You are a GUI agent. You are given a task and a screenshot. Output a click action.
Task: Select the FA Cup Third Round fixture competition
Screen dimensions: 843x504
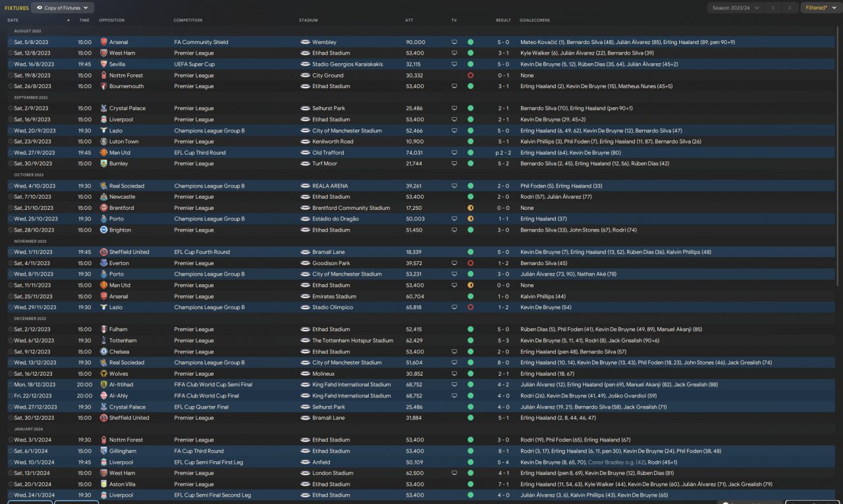(199, 451)
